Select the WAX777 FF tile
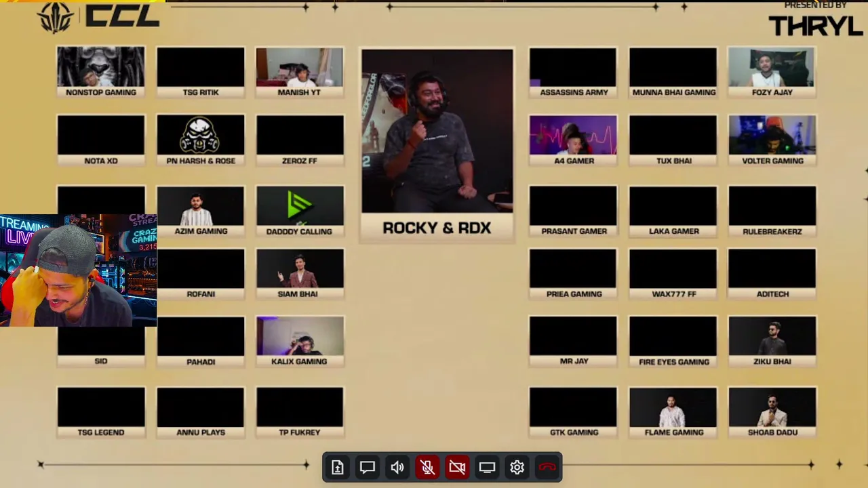Screen dimensions: 868x488 coord(673,274)
